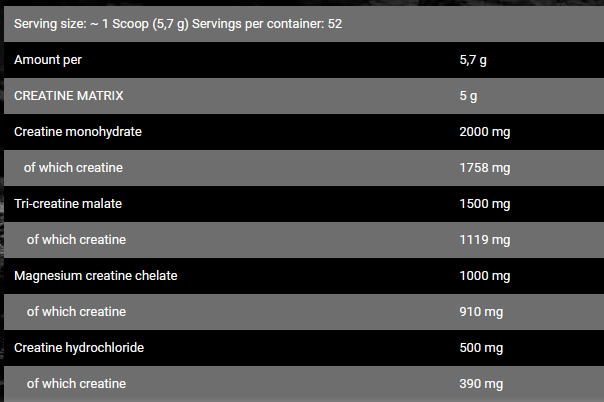Click "of which creatine" under Tri-creatine malate
Viewport: 604px width, 402px height.
[x=76, y=240]
